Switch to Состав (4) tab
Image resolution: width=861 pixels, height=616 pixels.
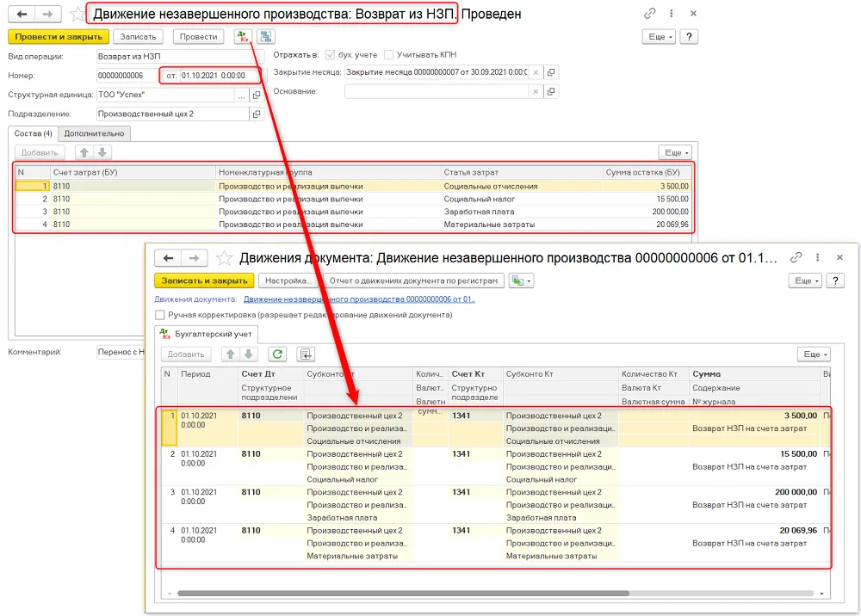[x=33, y=133]
